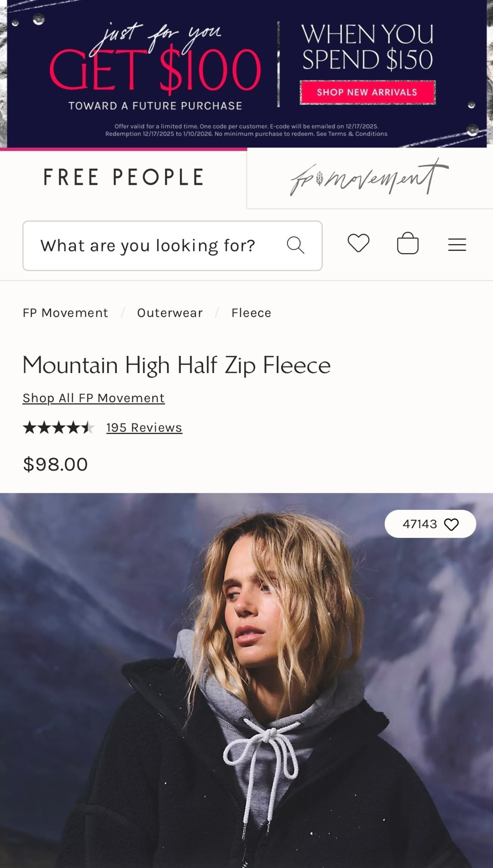The width and height of the screenshot is (493, 868).
Task: Open the 195 Reviews link
Action: click(144, 428)
